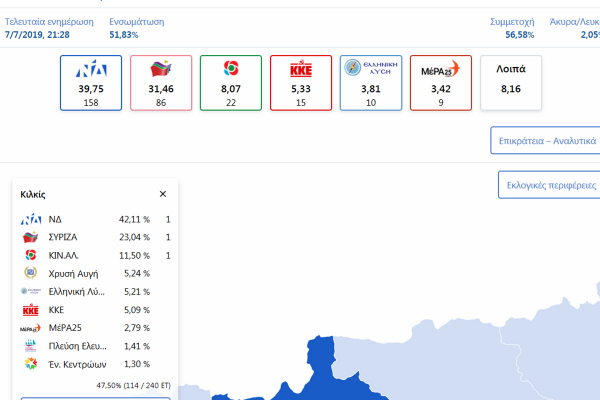Close the Κιλκίς results popup
Viewport: 600px width, 400px height.
click(x=163, y=194)
